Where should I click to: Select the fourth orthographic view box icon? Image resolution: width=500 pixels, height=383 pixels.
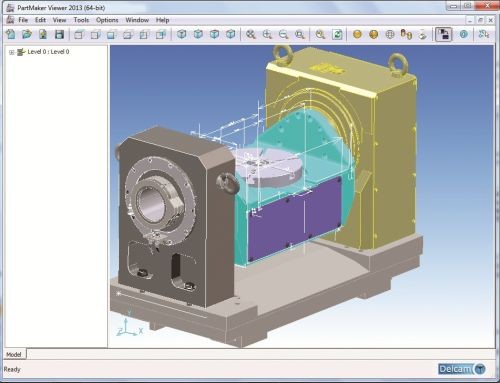(128, 34)
